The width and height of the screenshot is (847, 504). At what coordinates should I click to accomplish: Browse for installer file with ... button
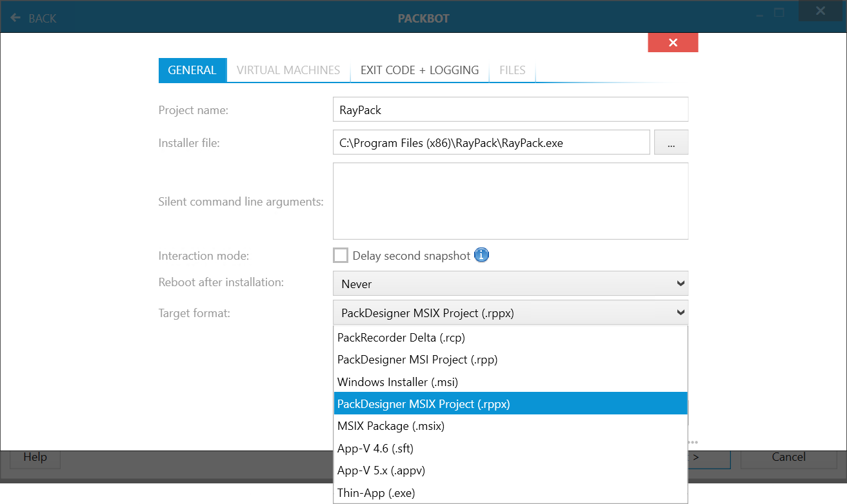pos(672,142)
